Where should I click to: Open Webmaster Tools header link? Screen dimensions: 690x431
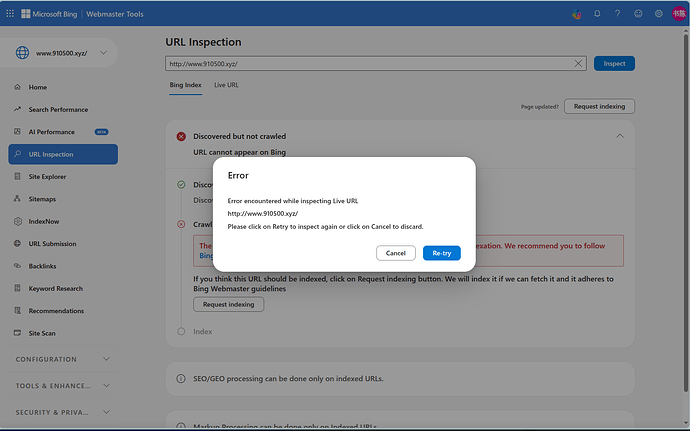115,14
